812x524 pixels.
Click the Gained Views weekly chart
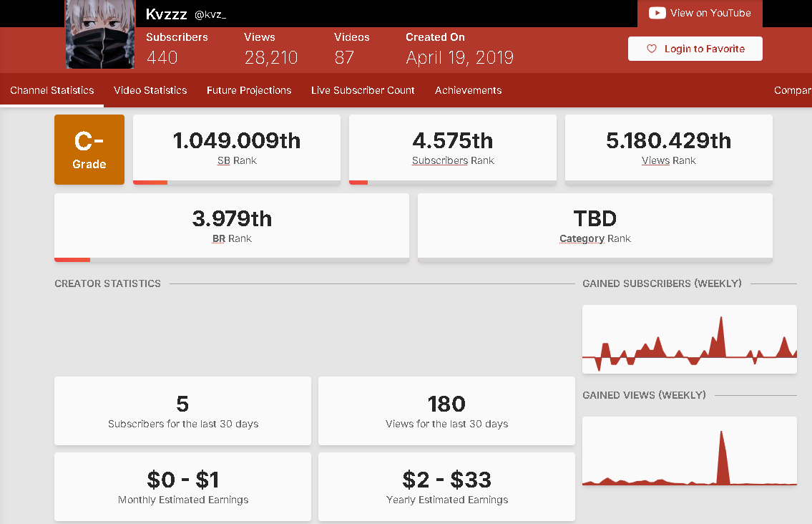(x=689, y=452)
